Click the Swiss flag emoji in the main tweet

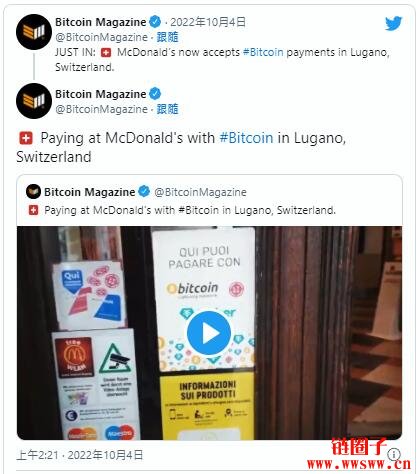coord(26,138)
